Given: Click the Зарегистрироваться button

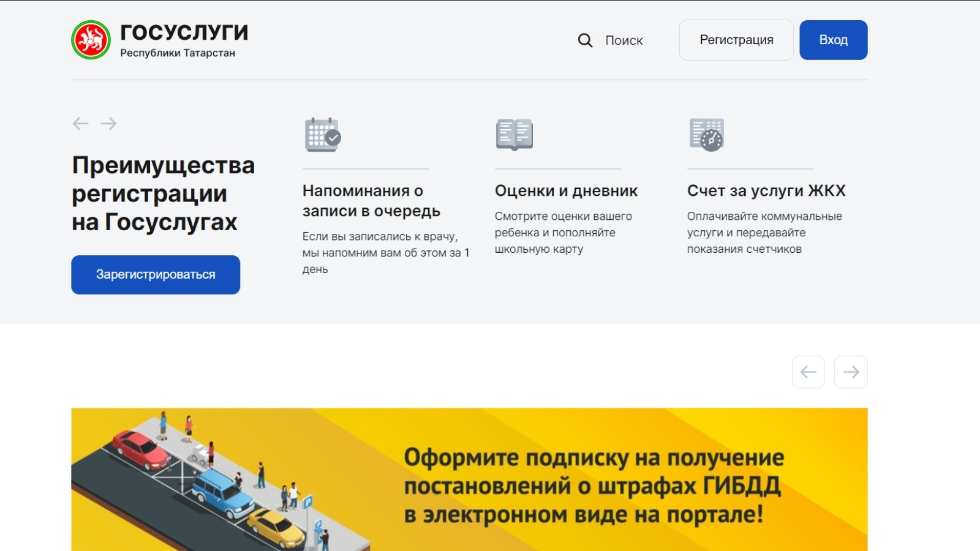Looking at the screenshot, I should 156,275.
